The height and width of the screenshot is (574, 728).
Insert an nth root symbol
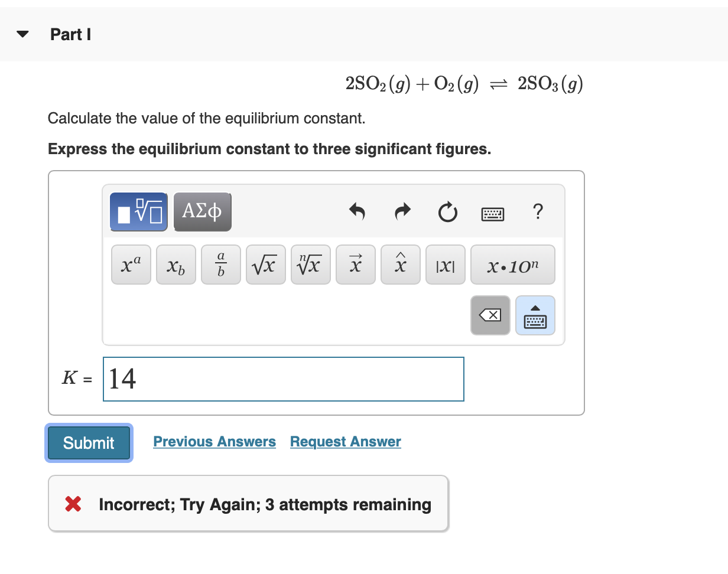310,264
